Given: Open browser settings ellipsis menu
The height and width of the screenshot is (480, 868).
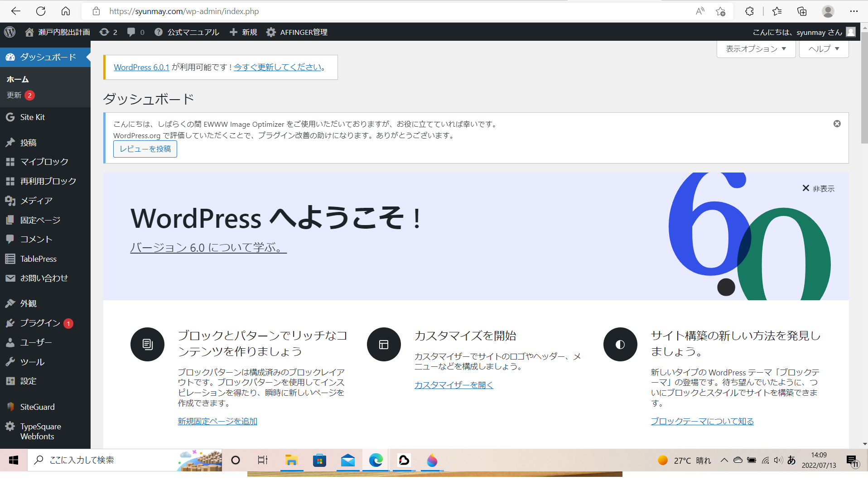Looking at the screenshot, I should pos(854,11).
